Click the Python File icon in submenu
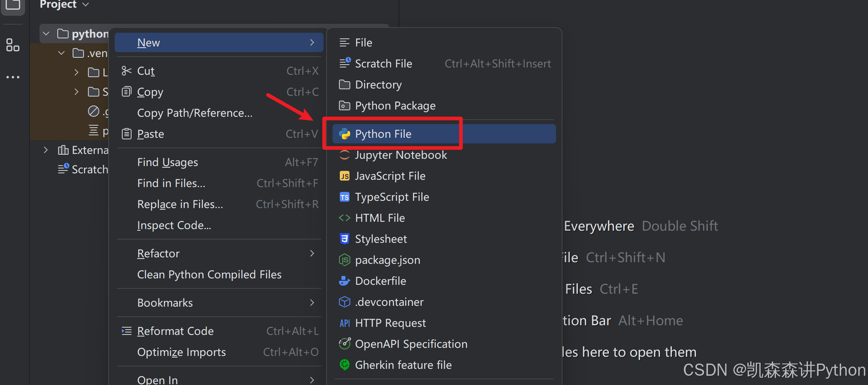Screen dimensions: 868x385 (x=345, y=134)
